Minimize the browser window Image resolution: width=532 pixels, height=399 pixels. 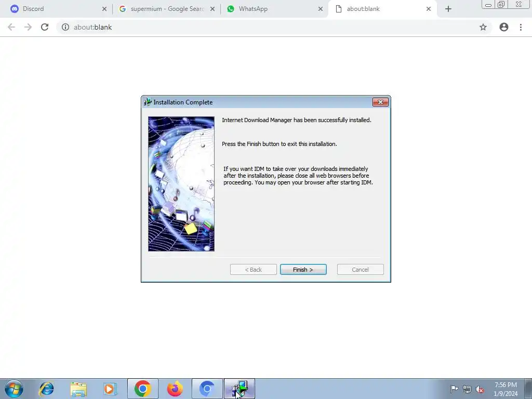point(488,4)
